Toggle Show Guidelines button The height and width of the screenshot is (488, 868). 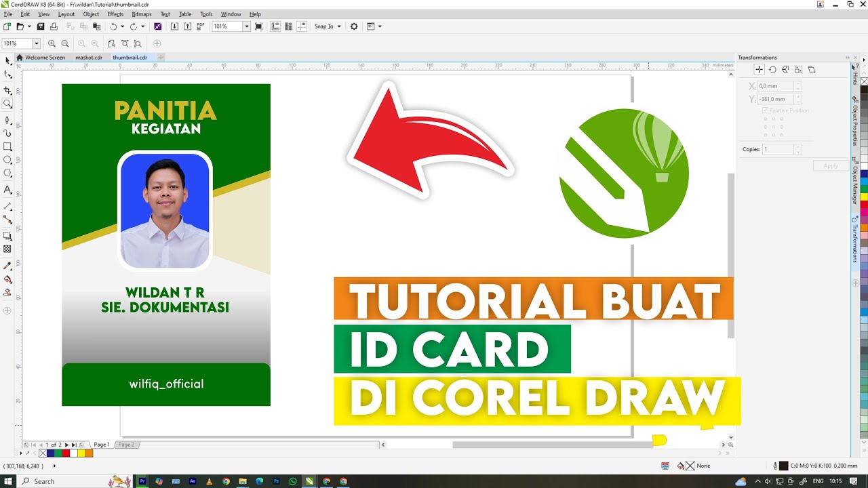point(302,26)
